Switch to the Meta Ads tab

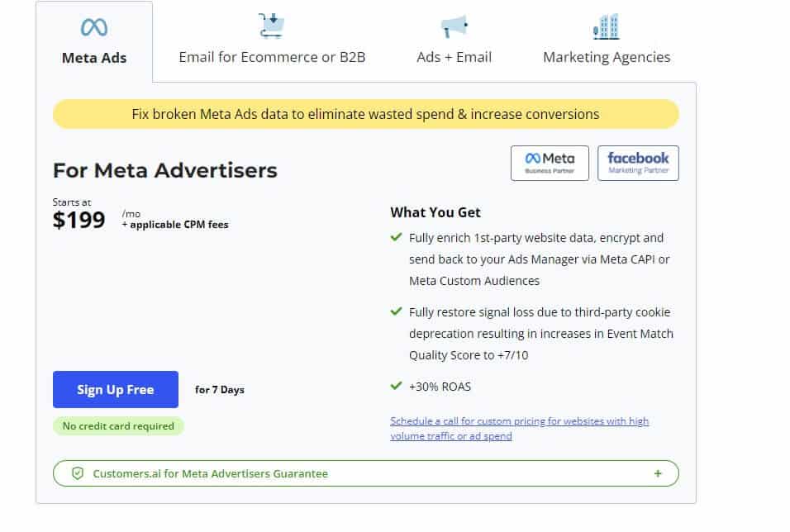point(94,42)
